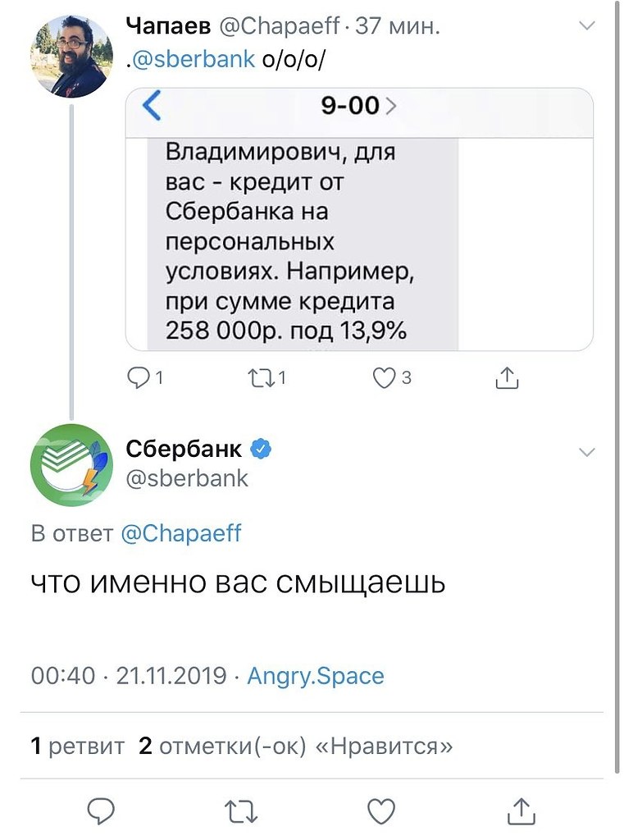The width and height of the screenshot is (624, 840).
Task: Tap the back arrow in SMS screenshot
Action: tap(152, 107)
